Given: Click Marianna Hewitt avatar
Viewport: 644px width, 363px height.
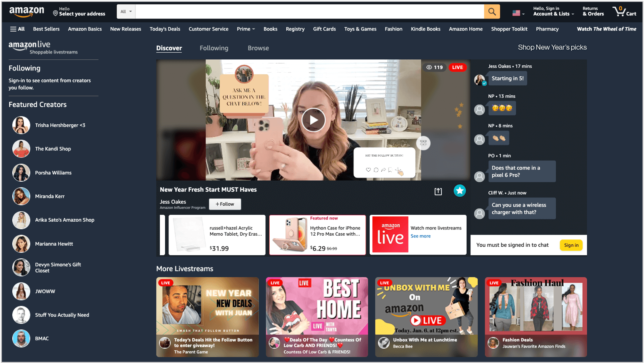Looking at the screenshot, I should [21, 244].
